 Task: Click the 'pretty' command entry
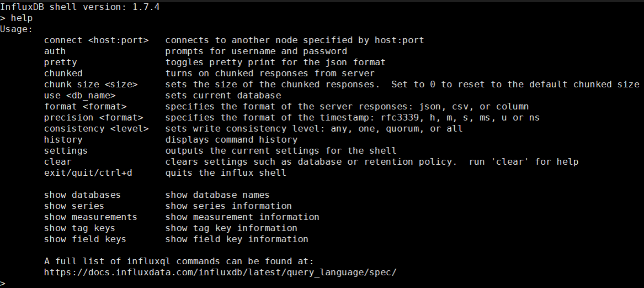coord(60,62)
